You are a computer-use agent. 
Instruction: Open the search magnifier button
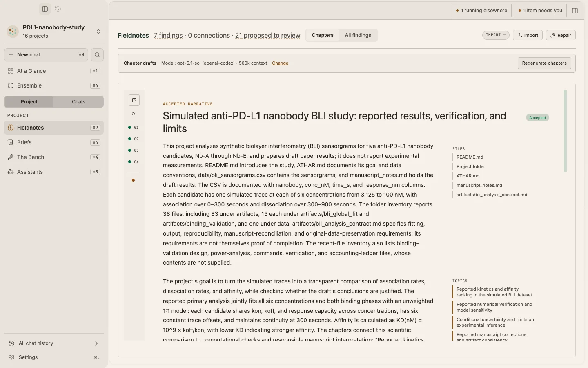coord(97,55)
